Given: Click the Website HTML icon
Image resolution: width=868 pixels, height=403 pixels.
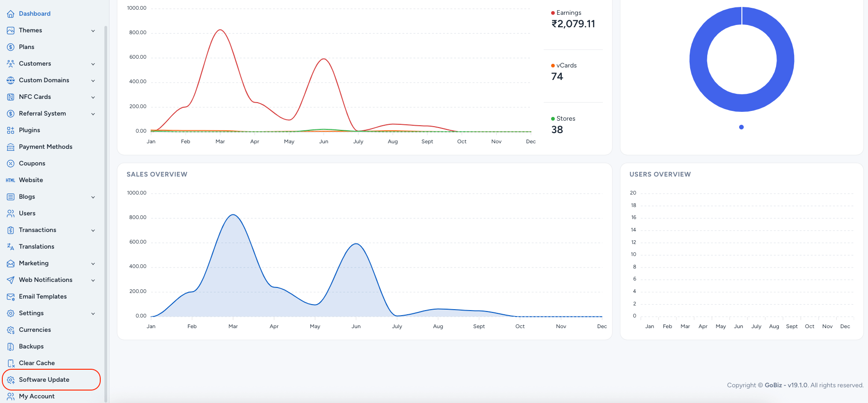Looking at the screenshot, I should pos(11,180).
